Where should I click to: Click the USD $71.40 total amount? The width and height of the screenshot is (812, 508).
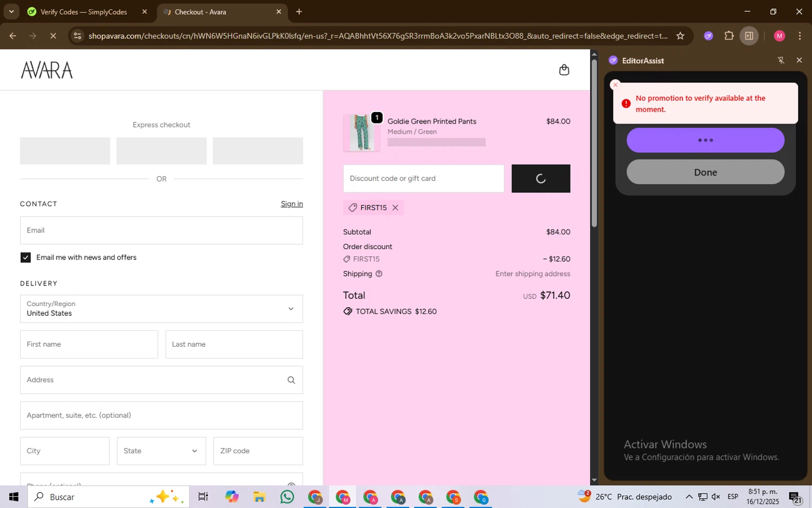(547, 296)
